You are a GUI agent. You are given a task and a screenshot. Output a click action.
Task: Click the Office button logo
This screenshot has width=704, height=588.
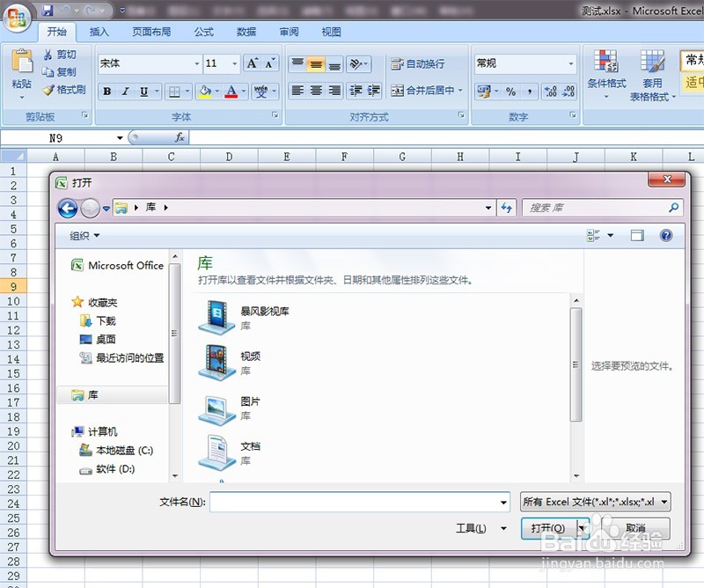[17, 17]
